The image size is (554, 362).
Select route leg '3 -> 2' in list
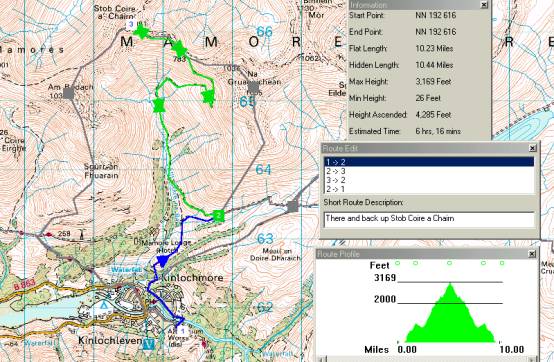429,180
